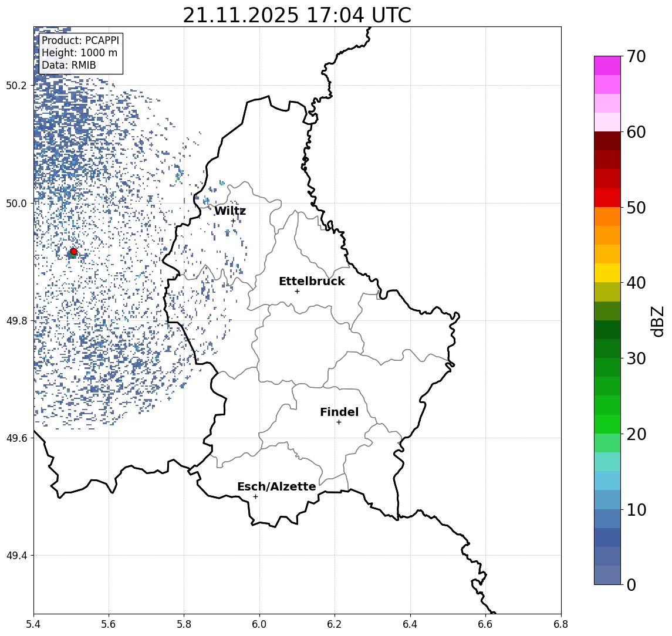The image size is (672, 636).
Task: Click the olive color band below 40
Action: [607, 292]
